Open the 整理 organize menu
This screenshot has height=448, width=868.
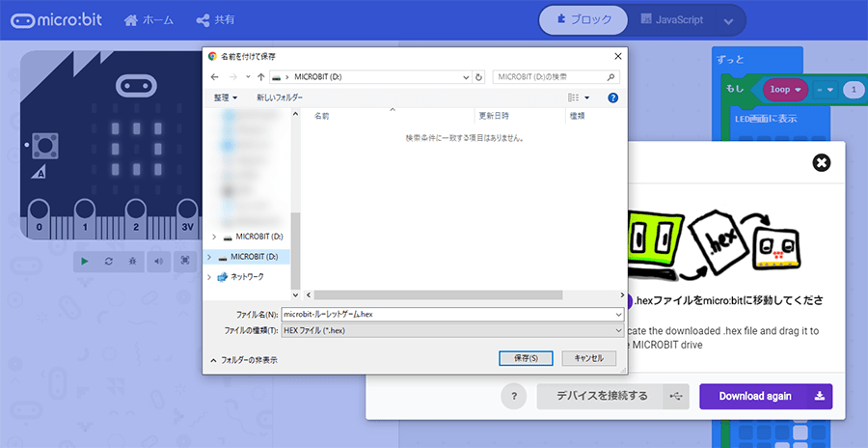point(226,98)
